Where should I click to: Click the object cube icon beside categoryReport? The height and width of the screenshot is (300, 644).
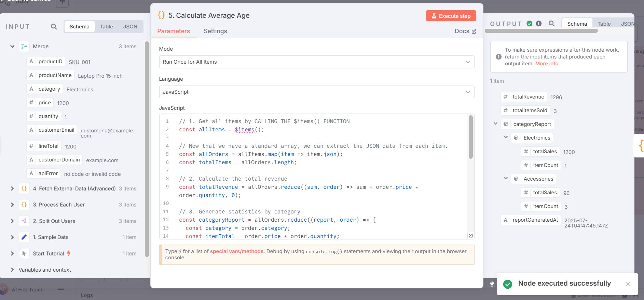pos(506,124)
